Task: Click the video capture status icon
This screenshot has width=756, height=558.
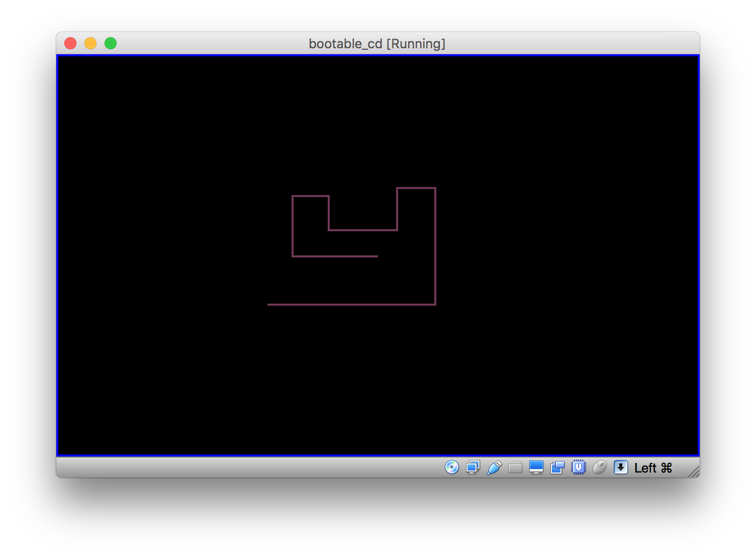Action: coord(557,468)
